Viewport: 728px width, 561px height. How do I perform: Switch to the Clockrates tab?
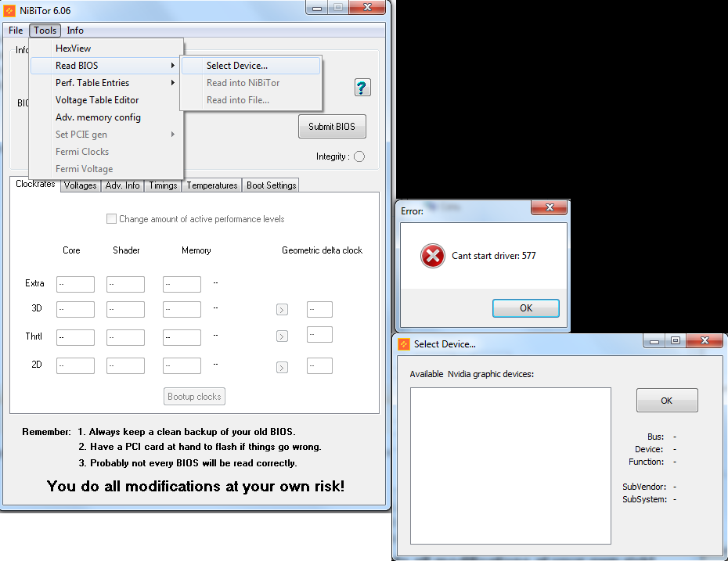pos(35,184)
